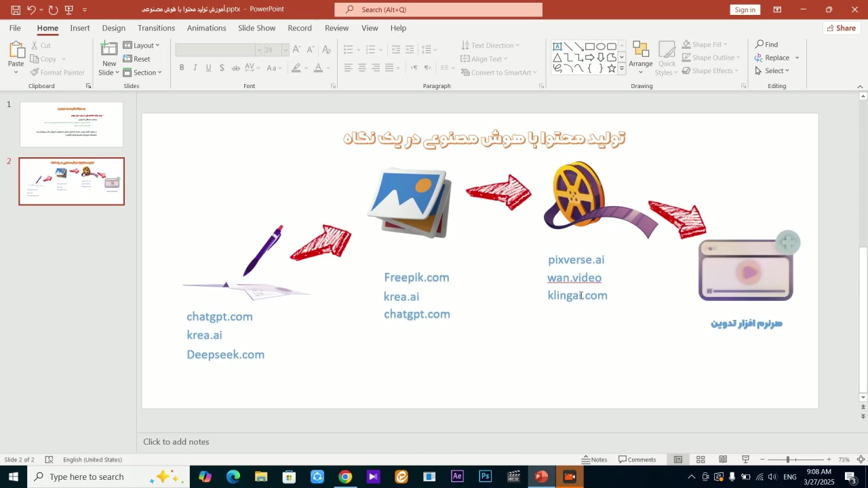The width and height of the screenshot is (868, 488).
Task: Click the Undo icon
Action: [x=31, y=9]
